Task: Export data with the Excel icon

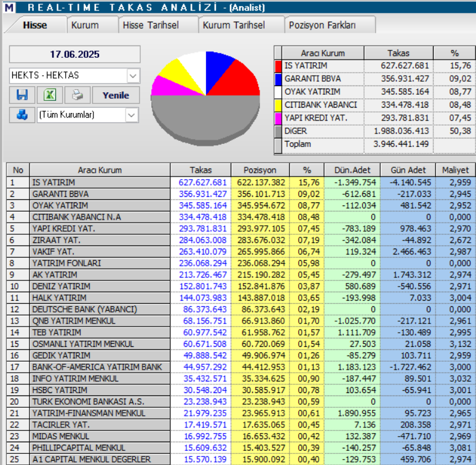Action: click(x=50, y=95)
